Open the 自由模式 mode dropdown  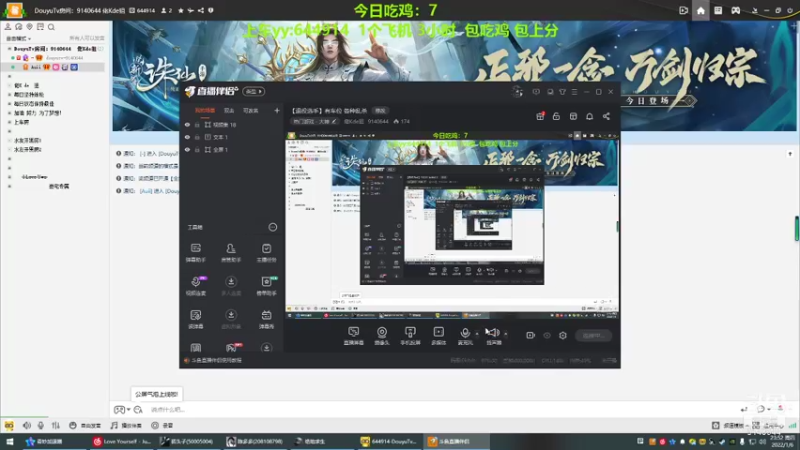pos(18,38)
